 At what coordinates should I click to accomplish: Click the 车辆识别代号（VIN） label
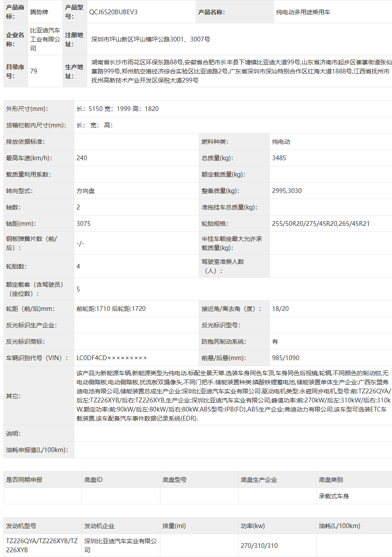point(37,358)
